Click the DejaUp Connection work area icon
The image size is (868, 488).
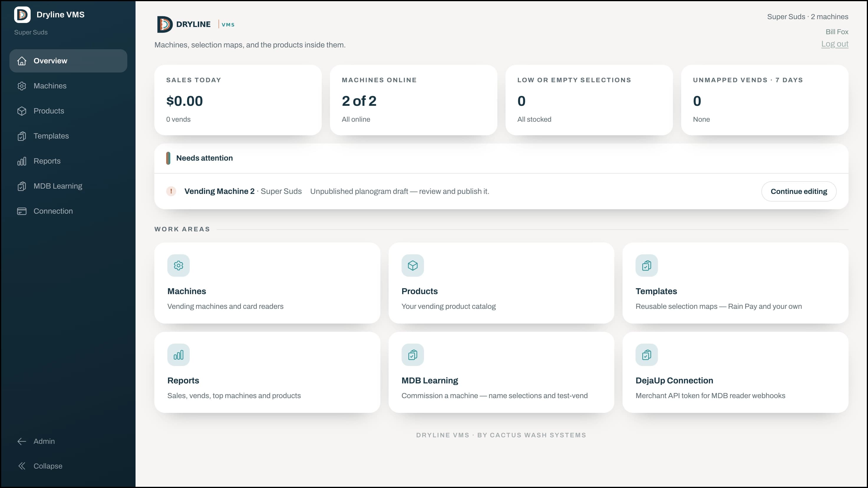click(647, 355)
